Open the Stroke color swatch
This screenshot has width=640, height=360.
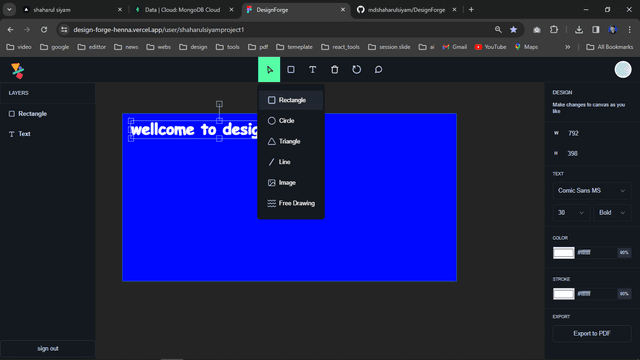564,294
